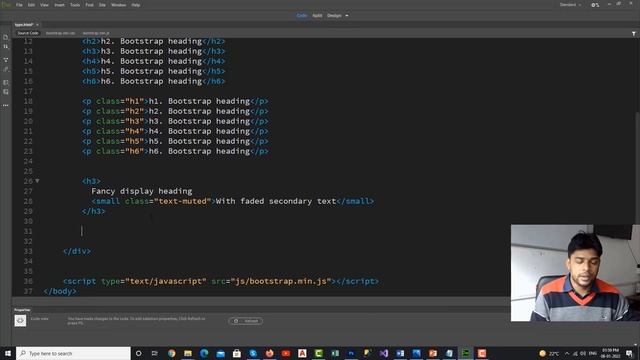Open the bootstrap.min.js related file

tap(96, 33)
